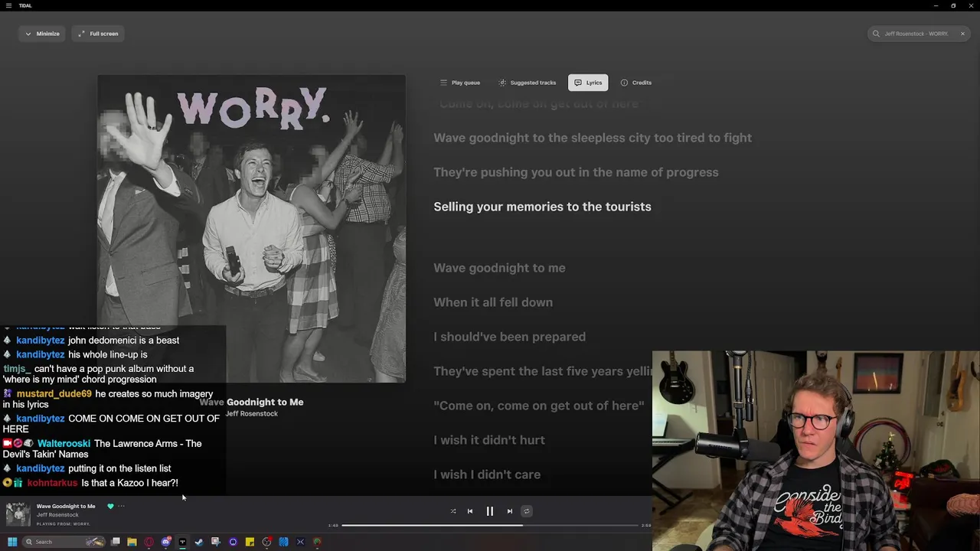Open Opera GX from the taskbar
980x551 pixels.
[x=149, y=542]
